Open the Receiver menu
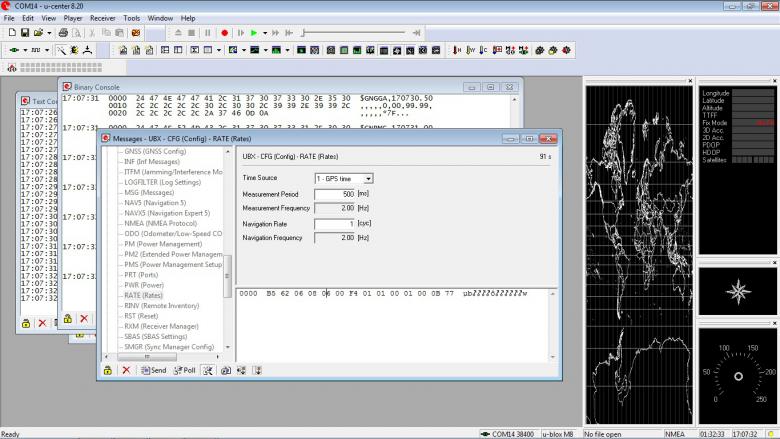780x439 pixels. [102, 18]
